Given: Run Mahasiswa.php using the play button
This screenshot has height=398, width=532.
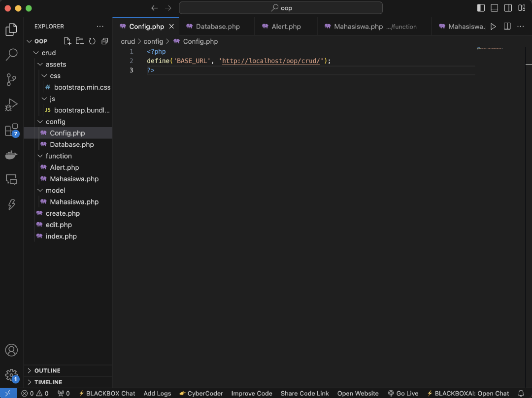Looking at the screenshot, I should [x=493, y=26].
